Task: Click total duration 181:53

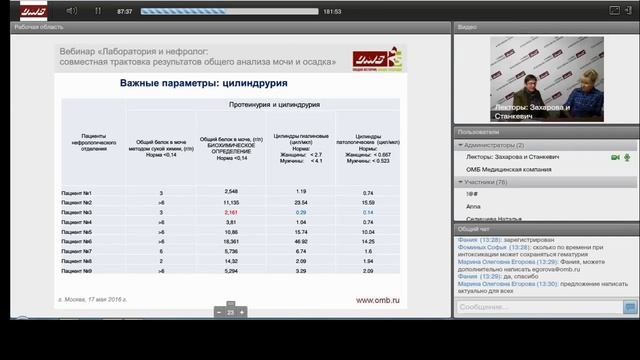Action: tap(332, 11)
